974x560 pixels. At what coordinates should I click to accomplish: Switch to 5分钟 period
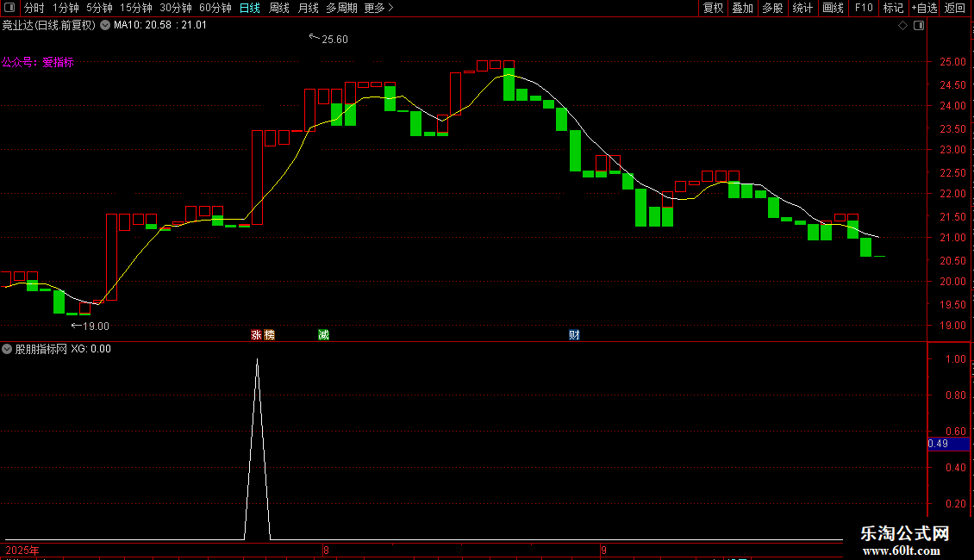pos(99,8)
